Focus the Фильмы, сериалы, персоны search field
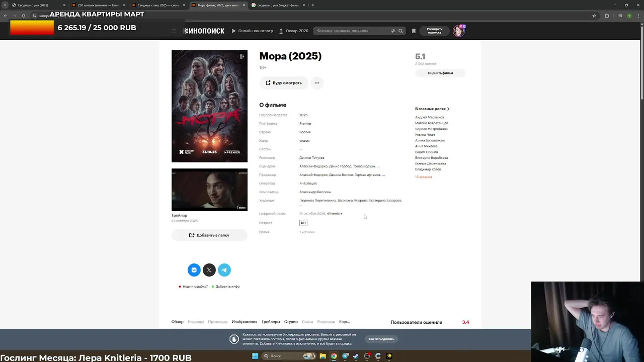This screenshot has width=644, height=362. tap(353, 31)
